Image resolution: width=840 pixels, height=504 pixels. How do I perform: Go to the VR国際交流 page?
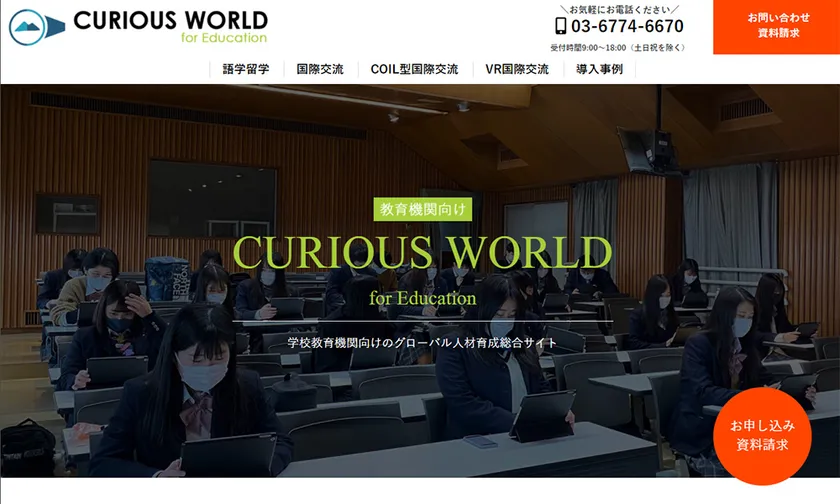point(517,69)
